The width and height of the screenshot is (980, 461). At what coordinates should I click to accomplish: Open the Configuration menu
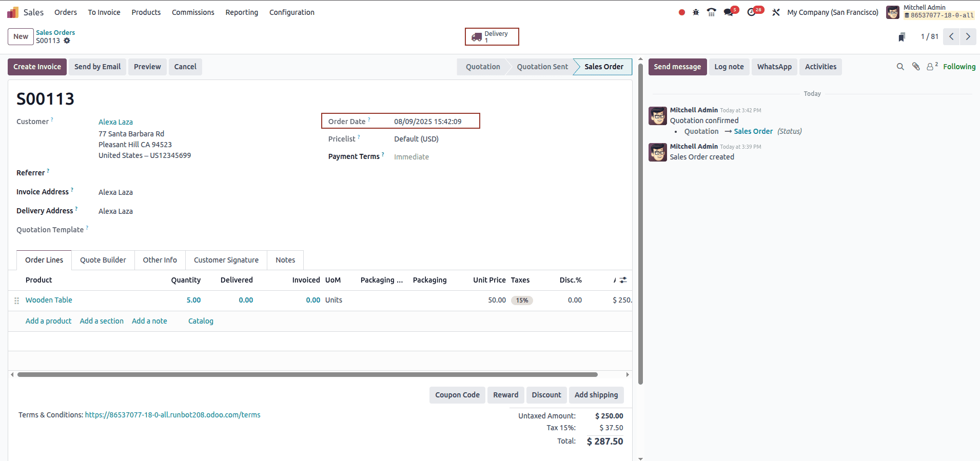point(292,12)
